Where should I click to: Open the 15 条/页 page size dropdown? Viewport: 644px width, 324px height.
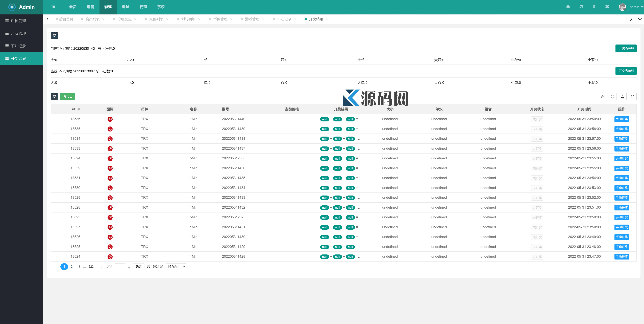point(176,266)
